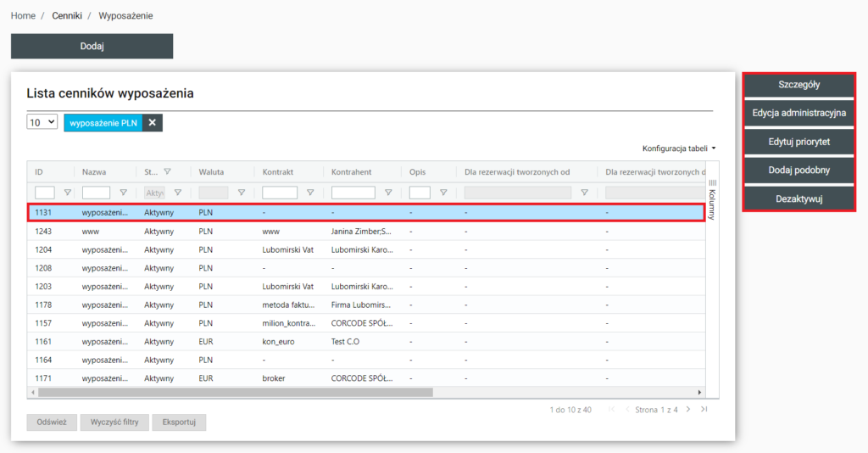Go to the next page of results
This screenshot has height=453, width=868.
coord(688,410)
